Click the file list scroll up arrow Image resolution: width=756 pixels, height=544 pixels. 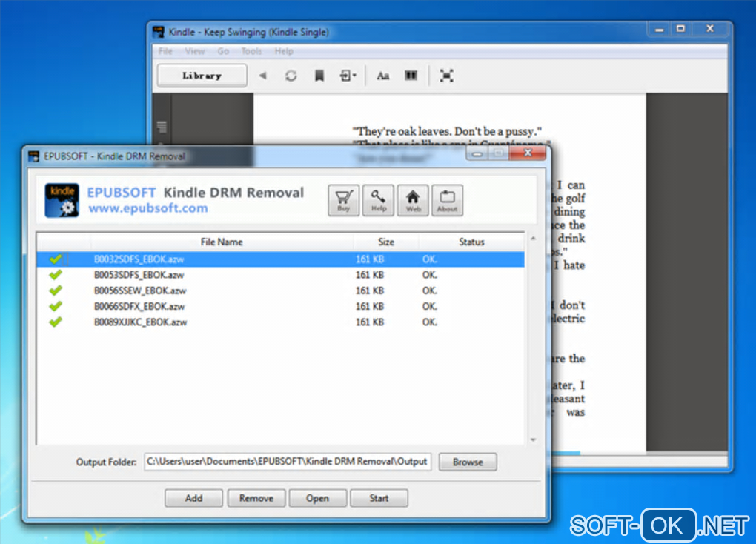(x=533, y=239)
